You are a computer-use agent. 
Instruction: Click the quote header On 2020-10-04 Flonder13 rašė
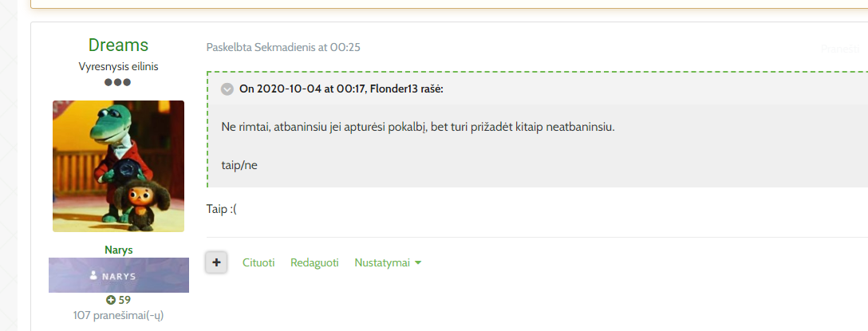341,89
